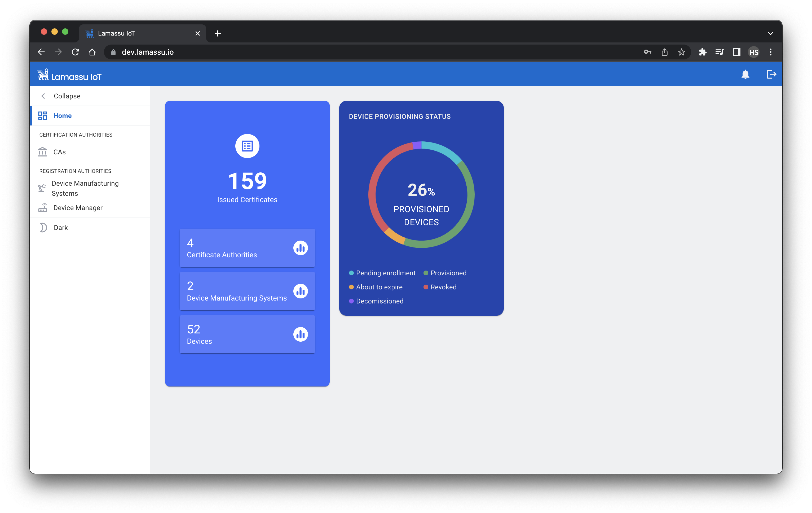812x513 pixels.
Task: Open the bar chart icon next to Certificate Authorities
Action: point(301,247)
